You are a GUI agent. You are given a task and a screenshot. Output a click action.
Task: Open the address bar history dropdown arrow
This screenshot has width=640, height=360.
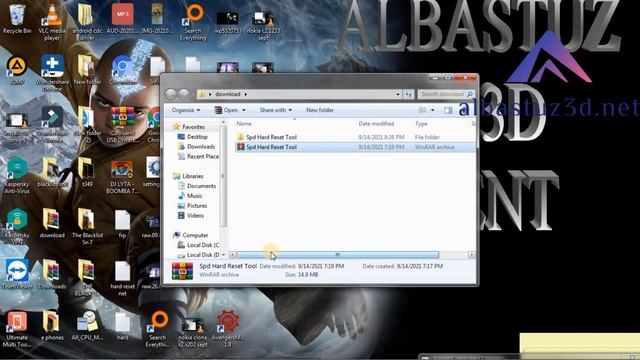click(x=398, y=94)
